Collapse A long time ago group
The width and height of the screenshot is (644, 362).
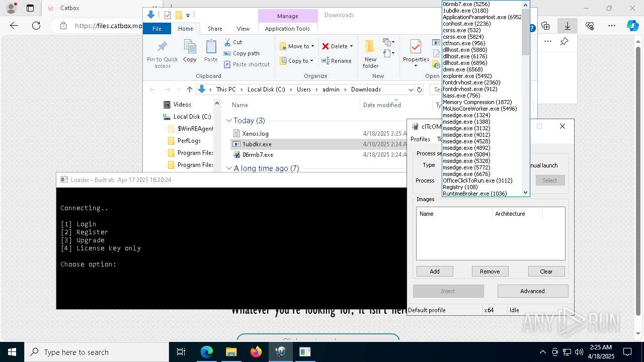point(229,168)
